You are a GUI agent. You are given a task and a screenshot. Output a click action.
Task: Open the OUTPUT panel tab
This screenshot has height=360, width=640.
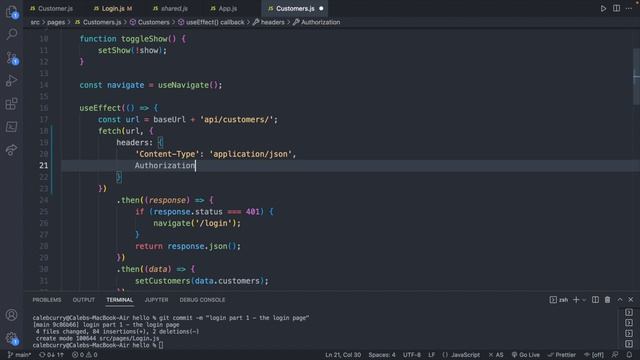[x=84, y=300]
